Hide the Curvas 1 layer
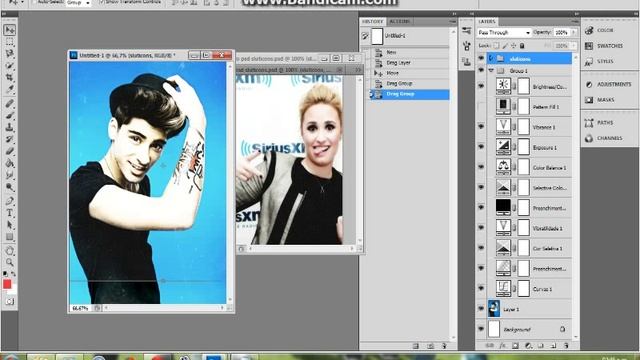Viewport: 640px width, 360px height. pyautogui.click(x=481, y=288)
